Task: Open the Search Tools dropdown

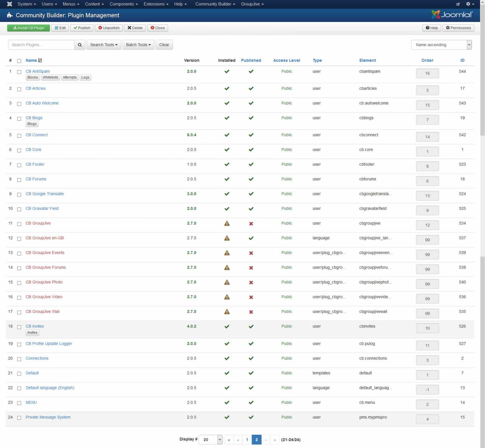Action: (104, 45)
